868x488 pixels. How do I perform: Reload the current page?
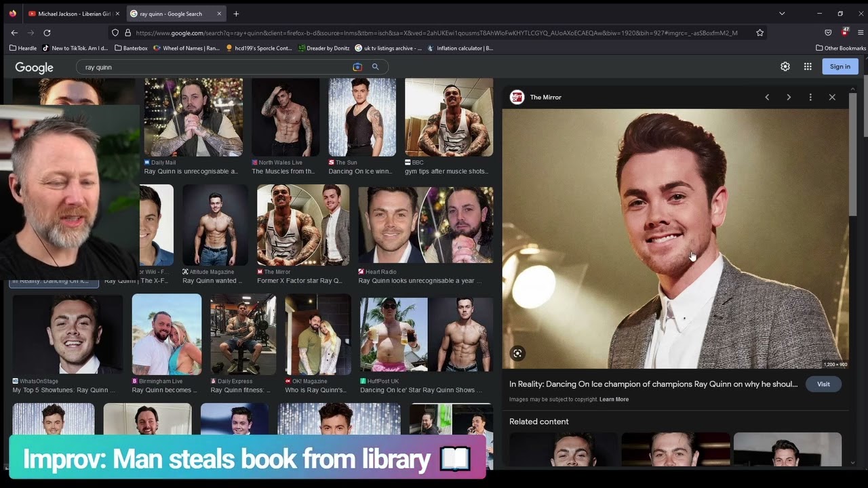coord(47,33)
